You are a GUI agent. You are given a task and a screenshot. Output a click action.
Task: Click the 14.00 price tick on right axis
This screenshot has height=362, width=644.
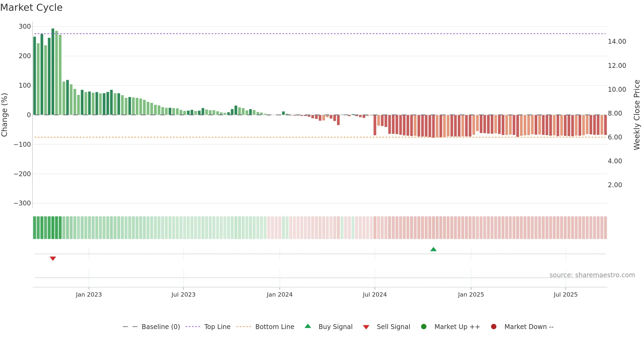pos(617,42)
